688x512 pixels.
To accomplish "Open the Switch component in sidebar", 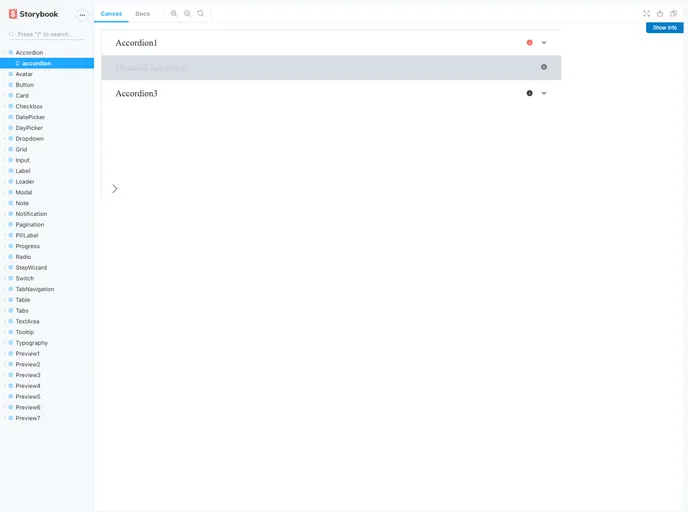I will click(x=25, y=278).
